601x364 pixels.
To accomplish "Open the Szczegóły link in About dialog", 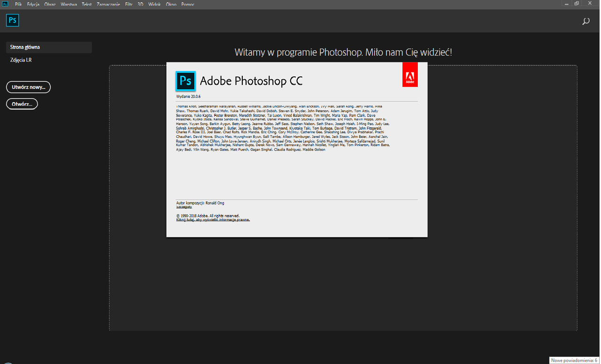I will pyautogui.click(x=184, y=207).
